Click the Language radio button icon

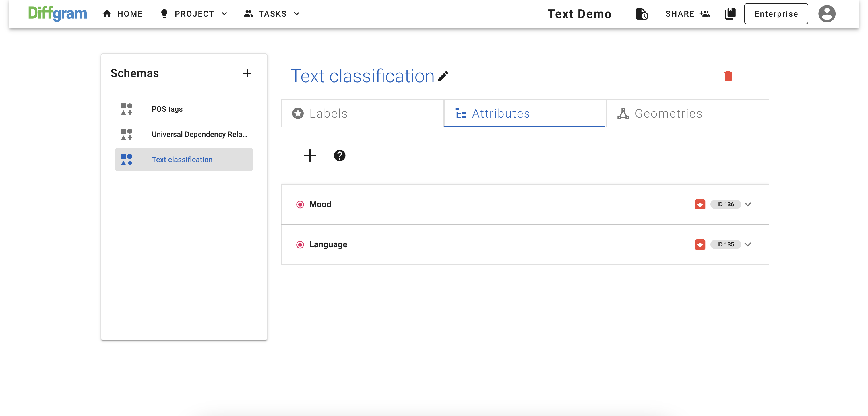pyautogui.click(x=300, y=244)
